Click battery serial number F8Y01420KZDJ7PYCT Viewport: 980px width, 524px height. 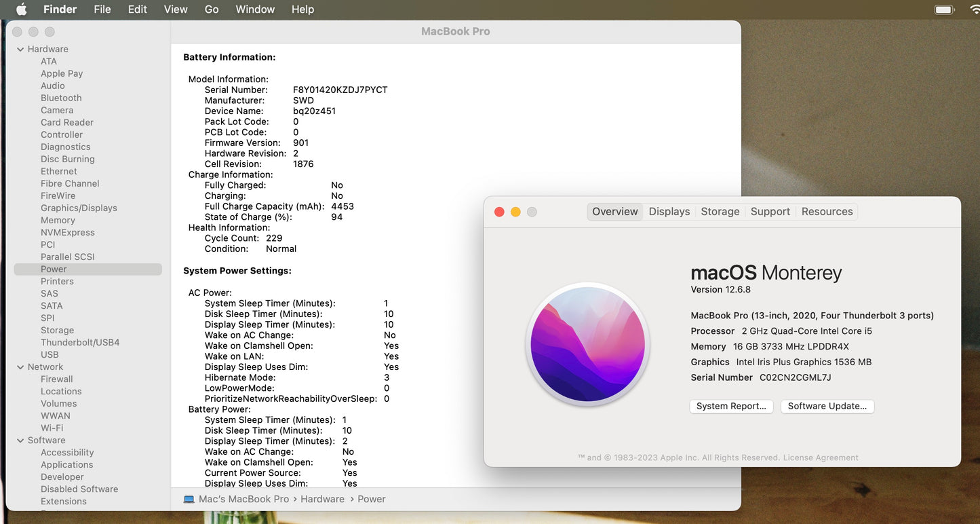coord(340,90)
